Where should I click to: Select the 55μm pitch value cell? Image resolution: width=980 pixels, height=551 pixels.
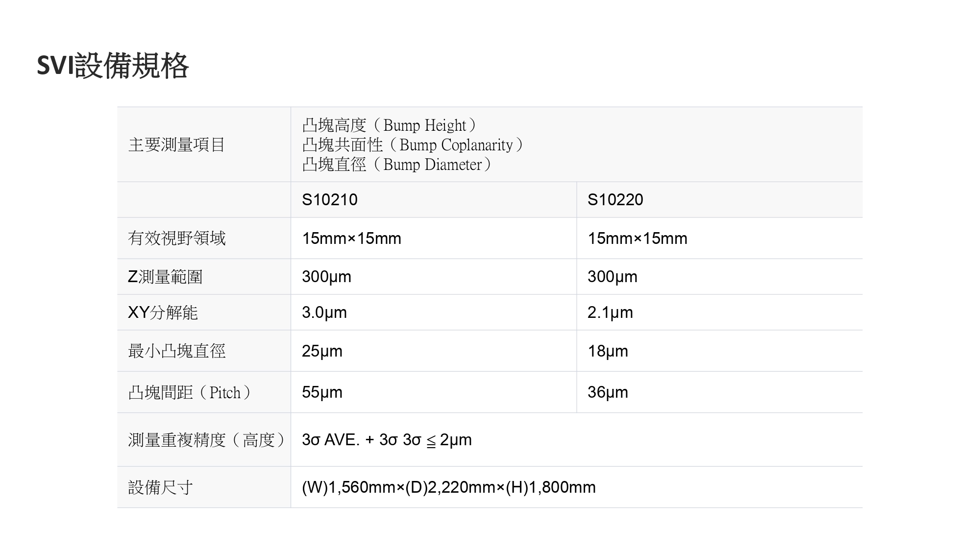(x=322, y=392)
